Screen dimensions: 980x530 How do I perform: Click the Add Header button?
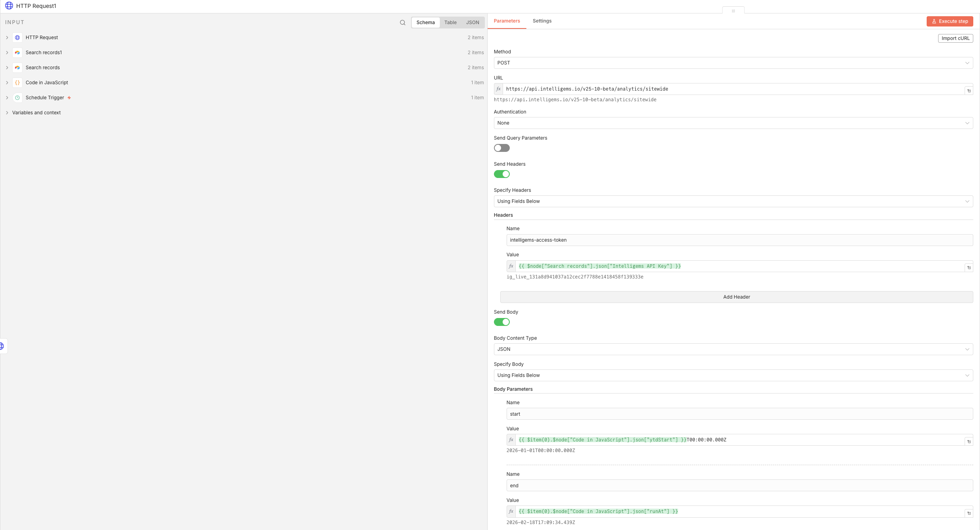coord(736,297)
